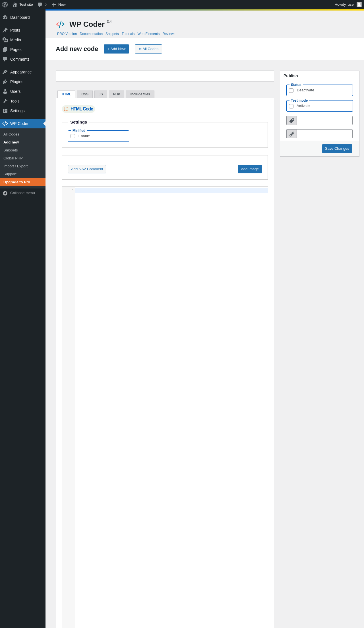The image size is (364, 628).
Task: Click the Comments icon in sidebar
Action: point(5,59)
